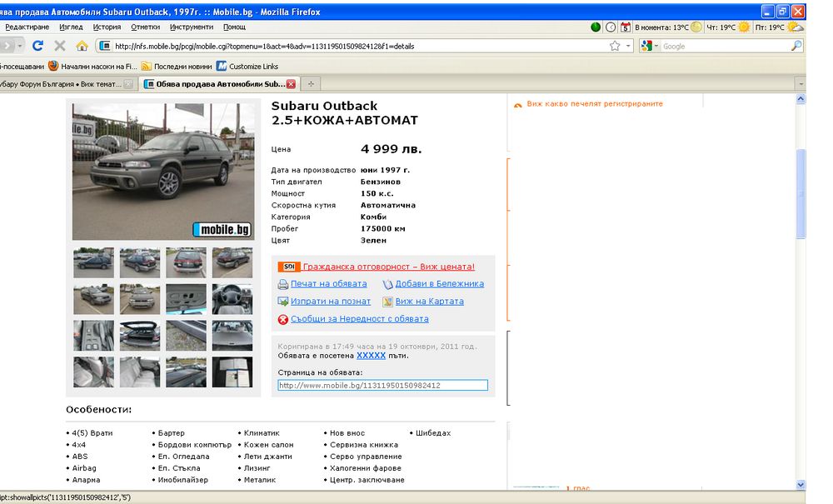Click the Виж на Картата link
Viewport: 833px width, 504px height.
[429, 301]
